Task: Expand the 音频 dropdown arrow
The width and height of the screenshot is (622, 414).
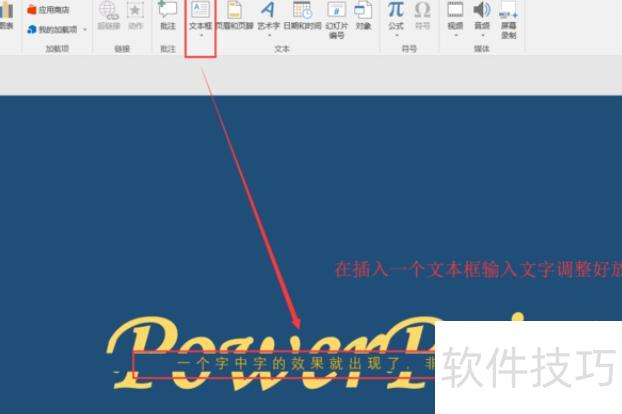Action: coord(483,36)
